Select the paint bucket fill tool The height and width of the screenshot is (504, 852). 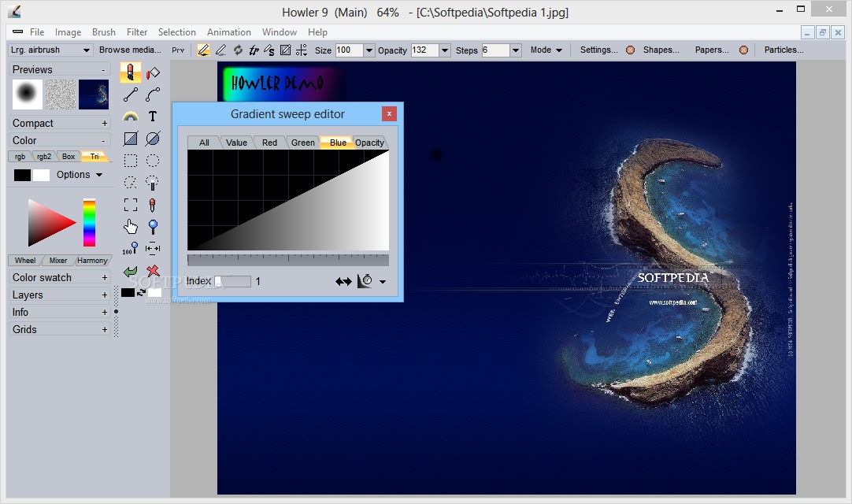[153, 72]
